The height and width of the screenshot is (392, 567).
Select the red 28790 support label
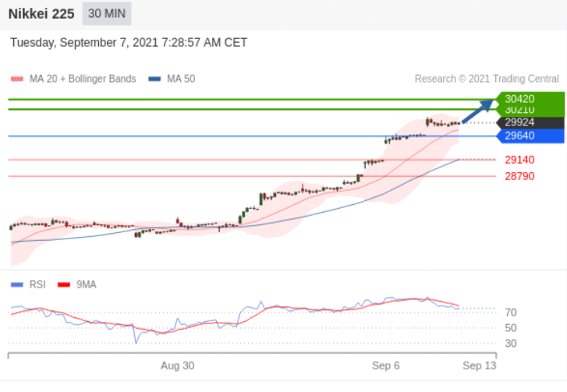(x=519, y=176)
